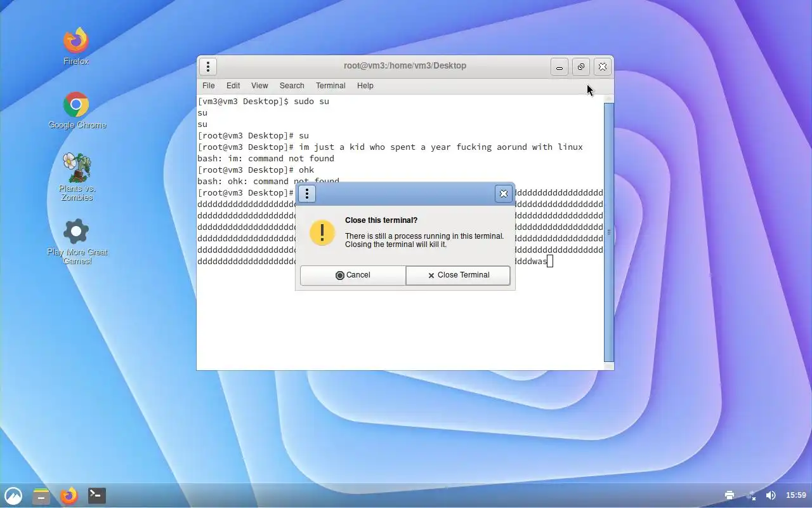Open file manager from taskbar

[x=41, y=495]
